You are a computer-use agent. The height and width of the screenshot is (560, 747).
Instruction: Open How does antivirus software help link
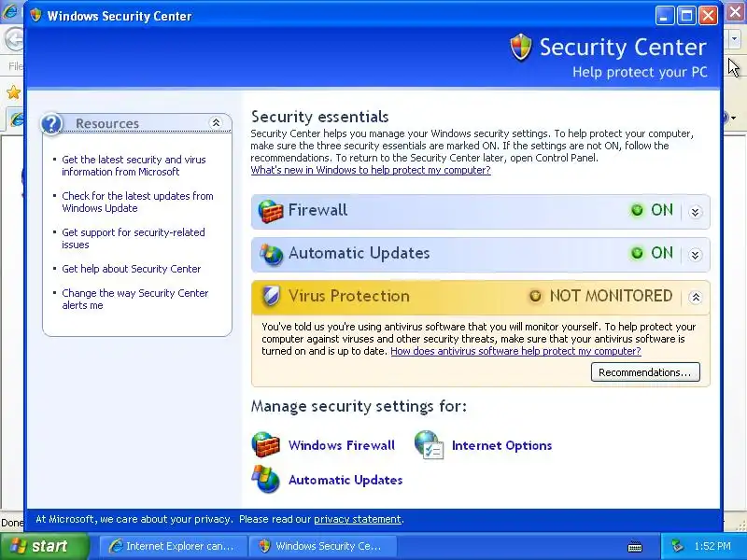click(516, 351)
